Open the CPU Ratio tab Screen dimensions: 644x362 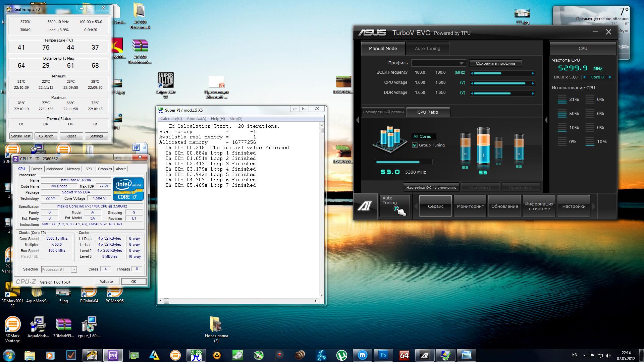(428, 112)
